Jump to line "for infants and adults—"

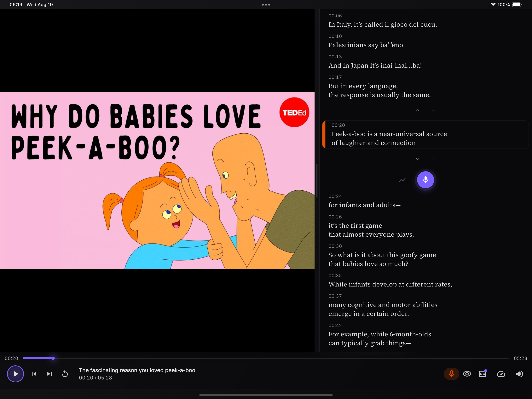click(x=364, y=205)
